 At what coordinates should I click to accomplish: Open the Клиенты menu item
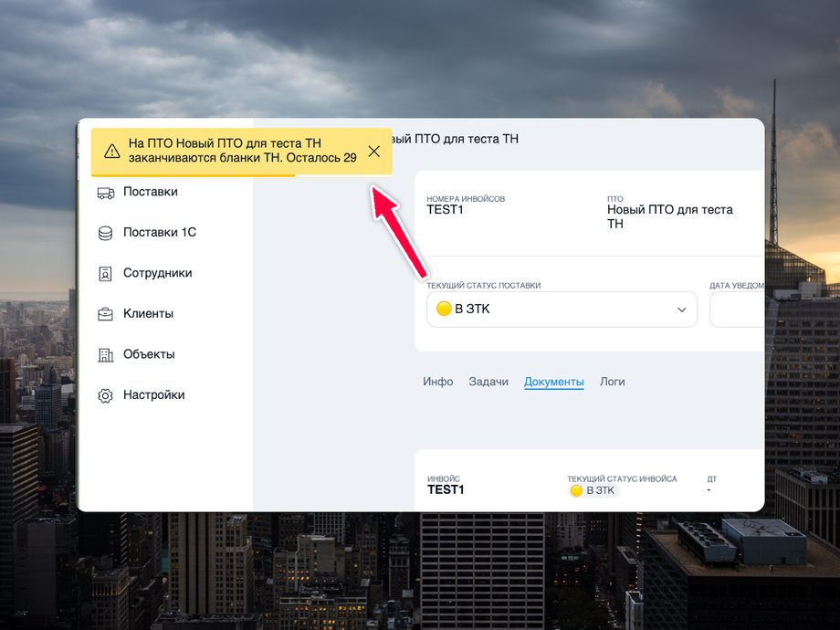point(149,313)
